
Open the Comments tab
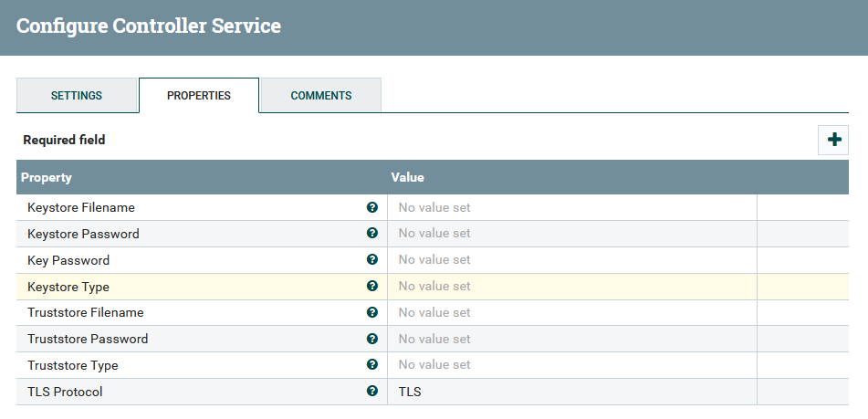coord(321,95)
